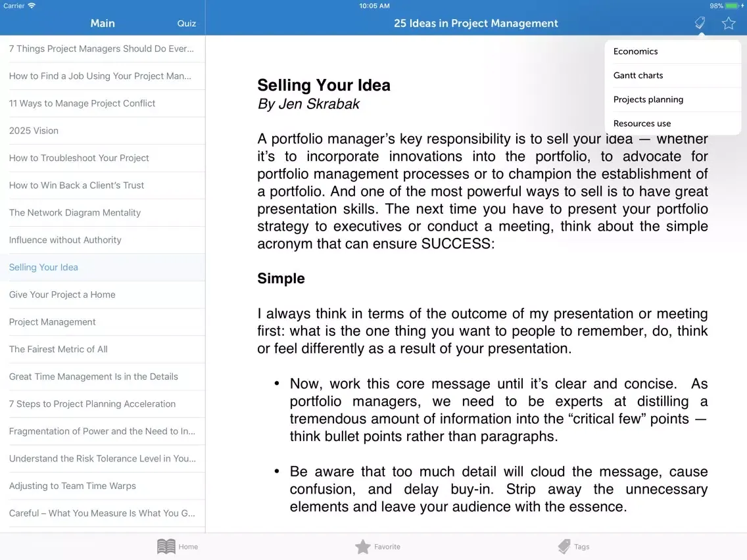Open 'Give Your Project a Home'
The width and height of the screenshot is (747, 560).
pos(103,294)
